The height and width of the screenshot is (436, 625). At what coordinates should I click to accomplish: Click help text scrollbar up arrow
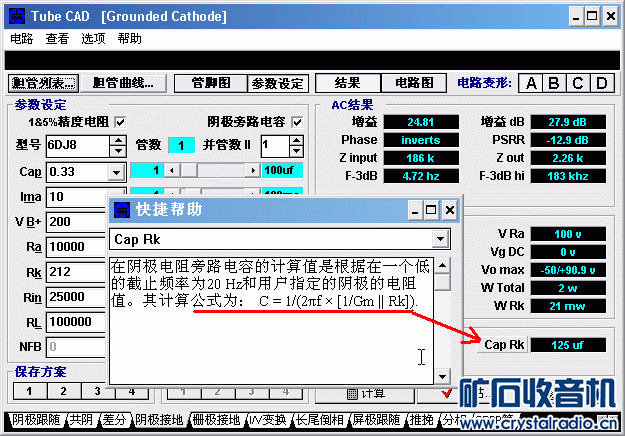coord(442,265)
